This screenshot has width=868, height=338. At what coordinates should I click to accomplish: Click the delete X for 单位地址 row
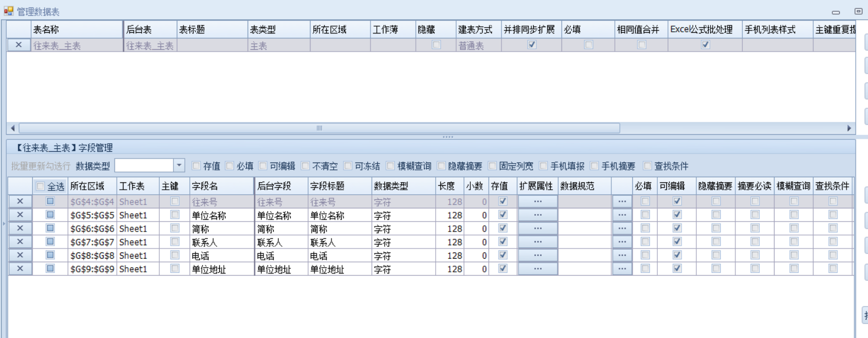(x=20, y=269)
